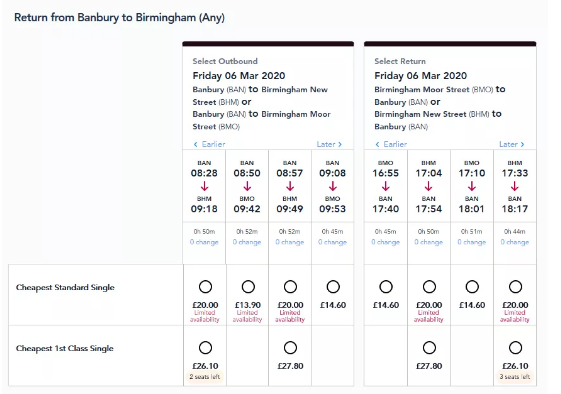Choose £27.80 first class for 08:57 outbound
The image size is (561, 394).
click(290, 347)
